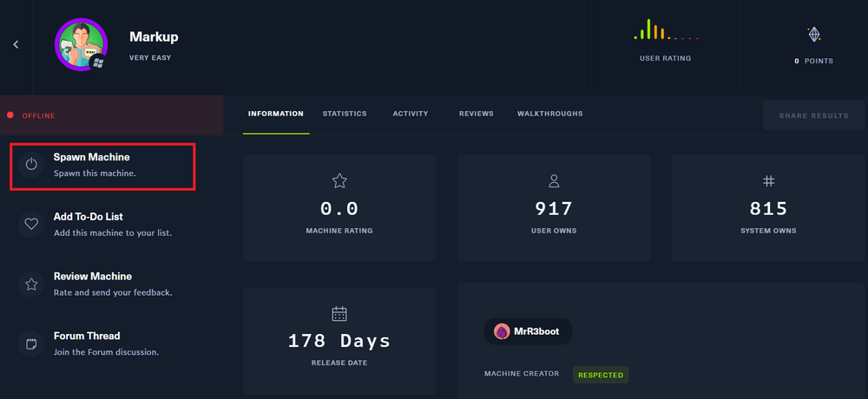Click the Markup machine avatar image
The height and width of the screenshot is (399, 868).
point(81,44)
